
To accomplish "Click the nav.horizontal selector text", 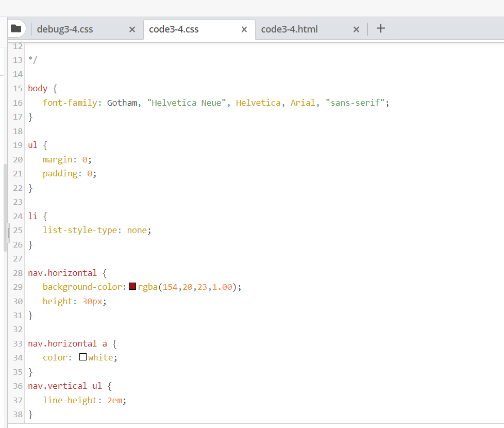I will 62,272.
